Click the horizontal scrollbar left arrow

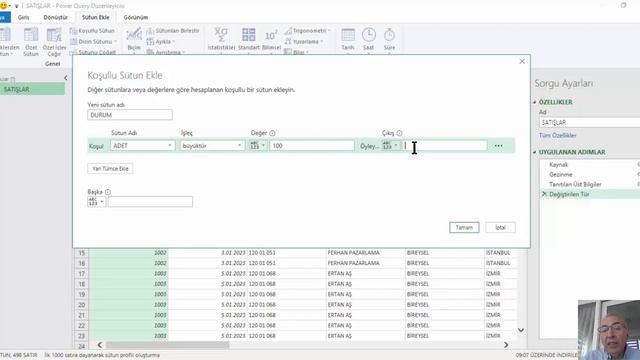click(100, 345)
